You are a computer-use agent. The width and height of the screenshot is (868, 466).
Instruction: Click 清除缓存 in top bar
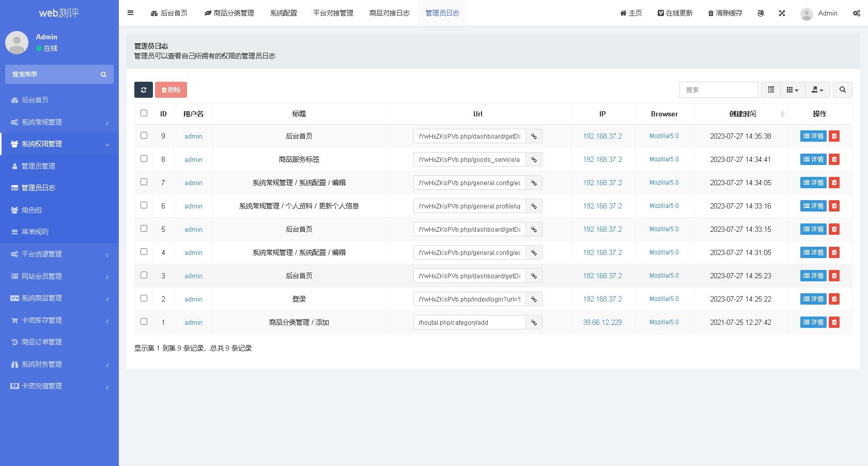coord(725,13)
